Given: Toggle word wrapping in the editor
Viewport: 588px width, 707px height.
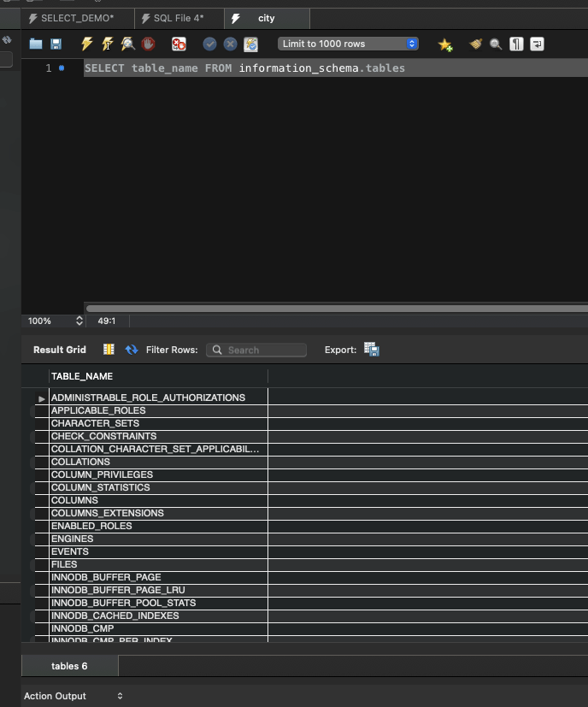Looking at the screenshot, I should (x=537, y=44).
